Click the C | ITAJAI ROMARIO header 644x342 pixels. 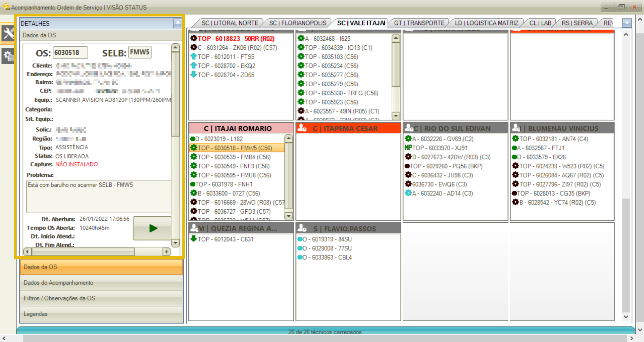[x=241, y=128]
